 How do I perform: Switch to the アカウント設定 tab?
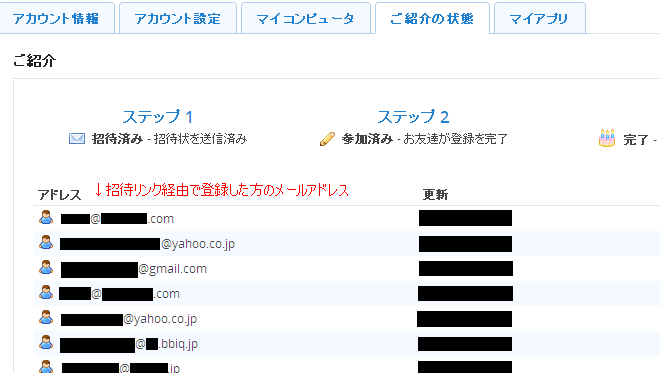coord(178,19)
